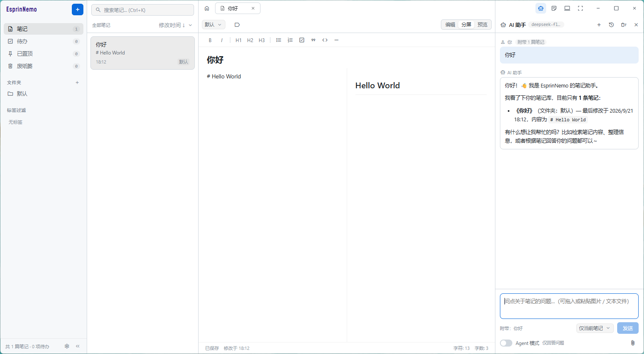
Task: Insert a bulleted list
Action: tap(279, 40)
